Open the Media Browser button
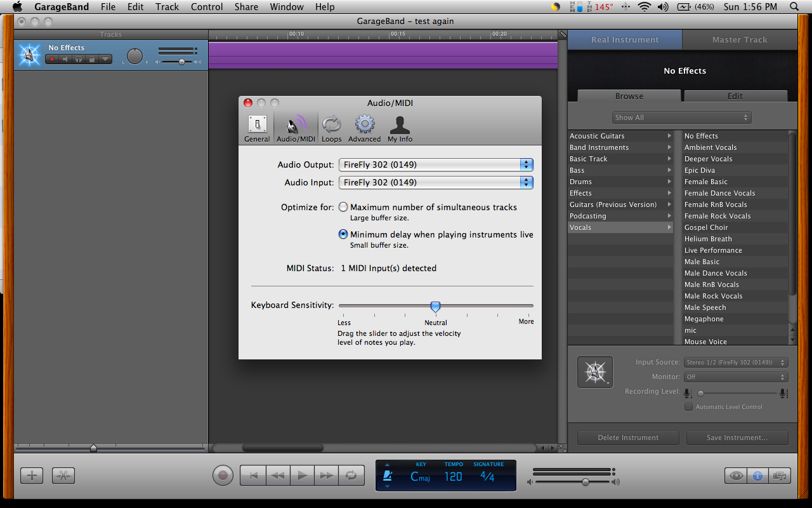Viewport: 812px width, 508px height. tap(779, 475)
